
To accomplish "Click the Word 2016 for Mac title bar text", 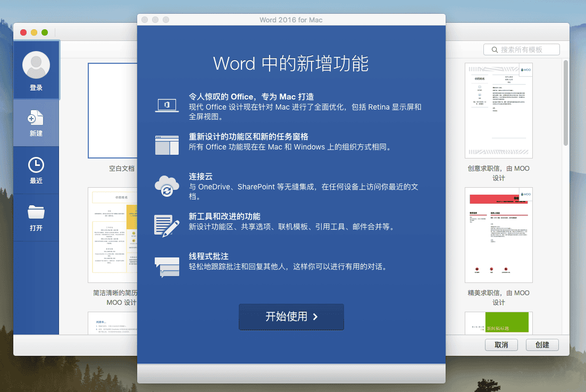I will point(291,20).
